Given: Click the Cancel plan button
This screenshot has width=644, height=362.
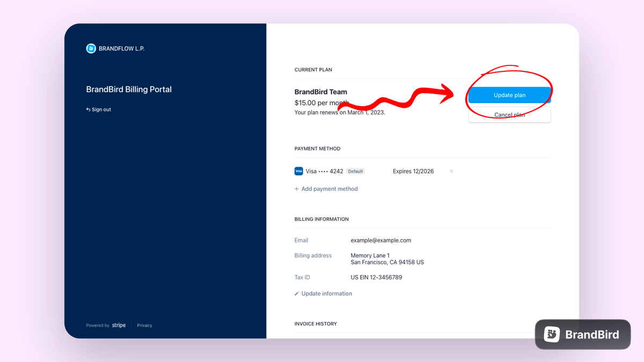Looking at the screenshot, I should [509, 115].
